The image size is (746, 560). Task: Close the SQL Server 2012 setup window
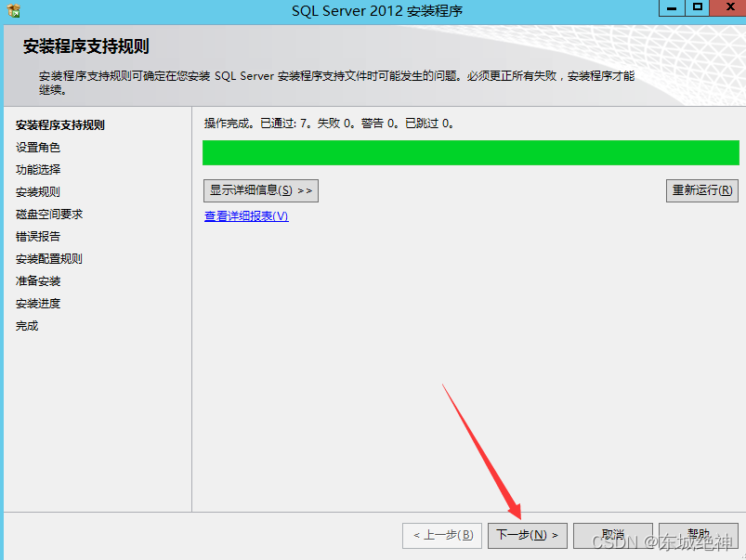click(728, 8)
